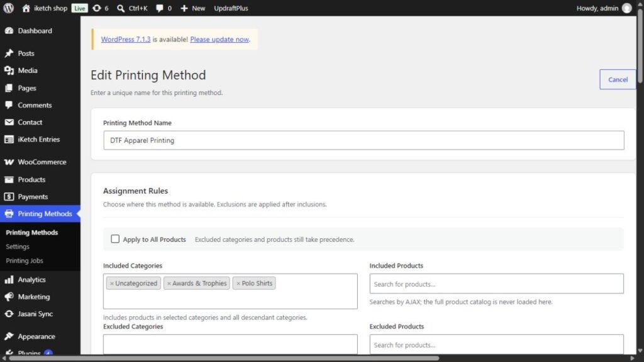Click the WordPress logo icon
This screenshot has width=644, height=362.
click(x=9, y=8)
